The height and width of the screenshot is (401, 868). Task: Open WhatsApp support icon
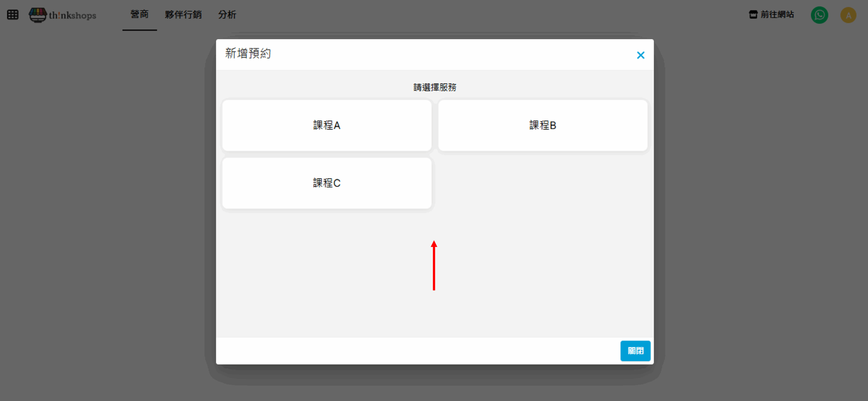819,15
